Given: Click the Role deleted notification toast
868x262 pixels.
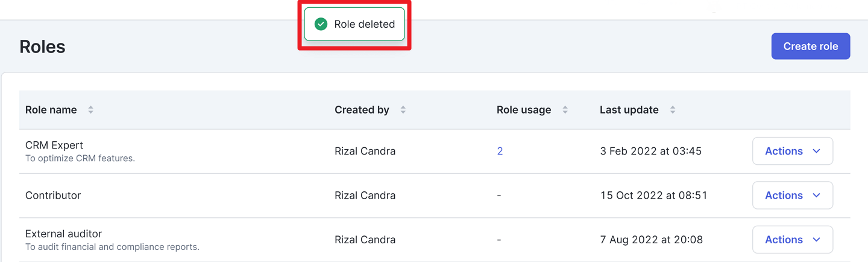Looking at the screenshot, I should (364, 24).
